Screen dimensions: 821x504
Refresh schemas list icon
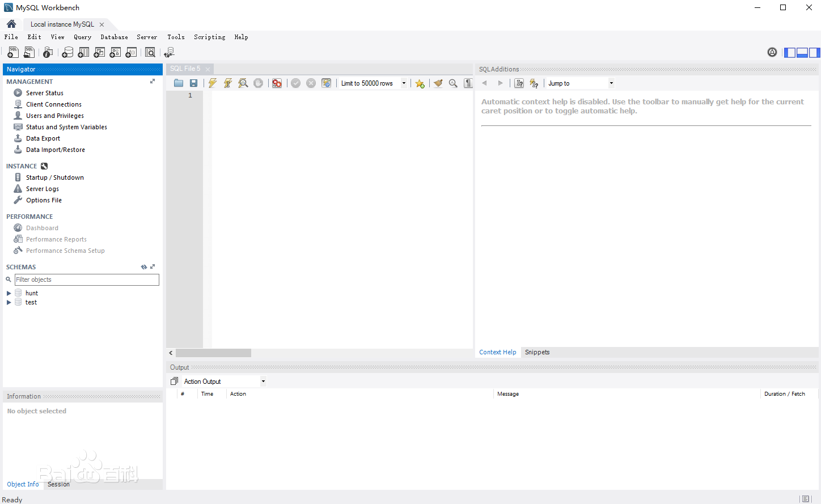[144, 266]
